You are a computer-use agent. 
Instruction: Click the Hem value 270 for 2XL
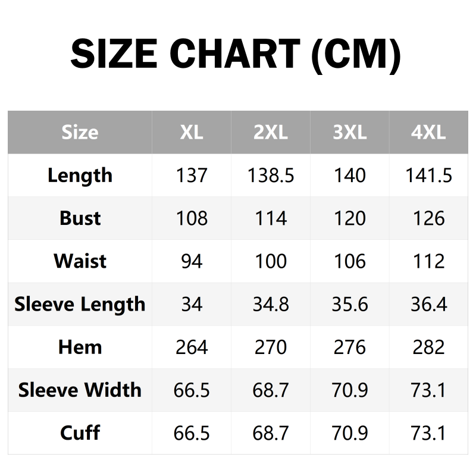271,347
